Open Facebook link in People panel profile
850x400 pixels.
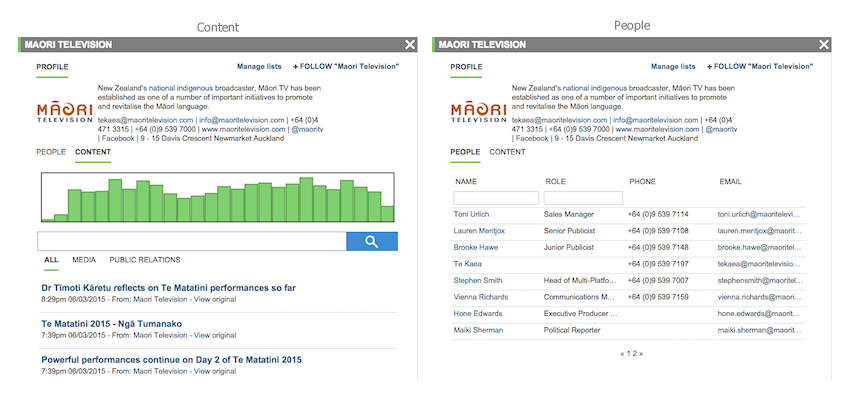pos(532,139)
